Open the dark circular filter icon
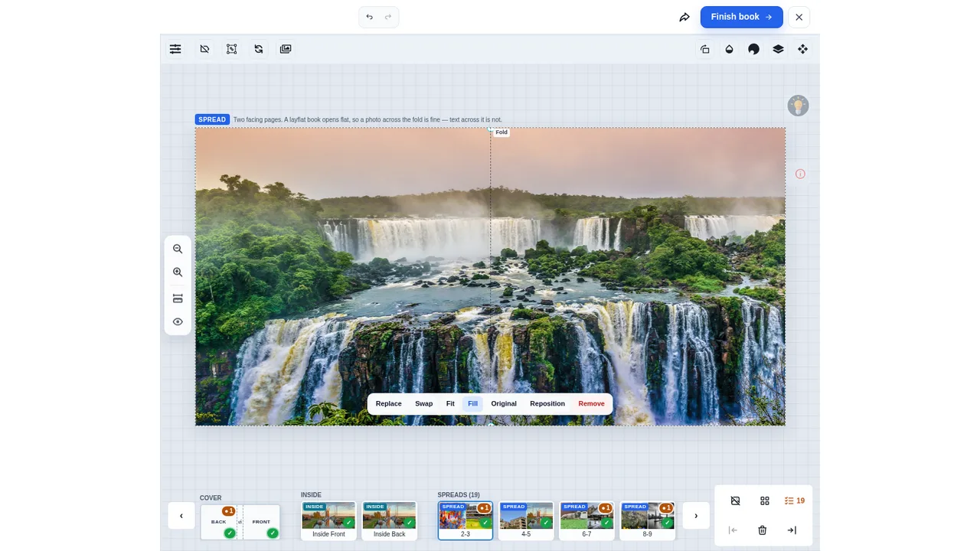The width and height of the screenshot is (980, 551). (754, 49)
